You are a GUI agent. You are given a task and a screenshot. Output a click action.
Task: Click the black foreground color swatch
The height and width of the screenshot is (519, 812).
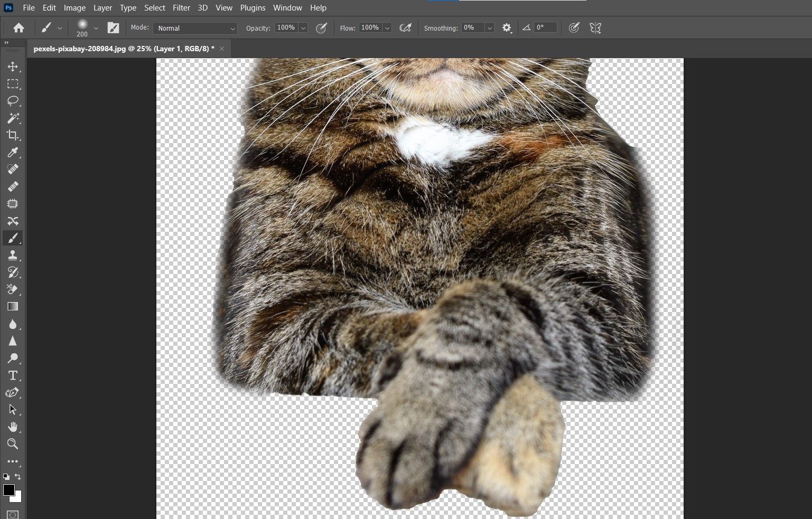point(8,490)
